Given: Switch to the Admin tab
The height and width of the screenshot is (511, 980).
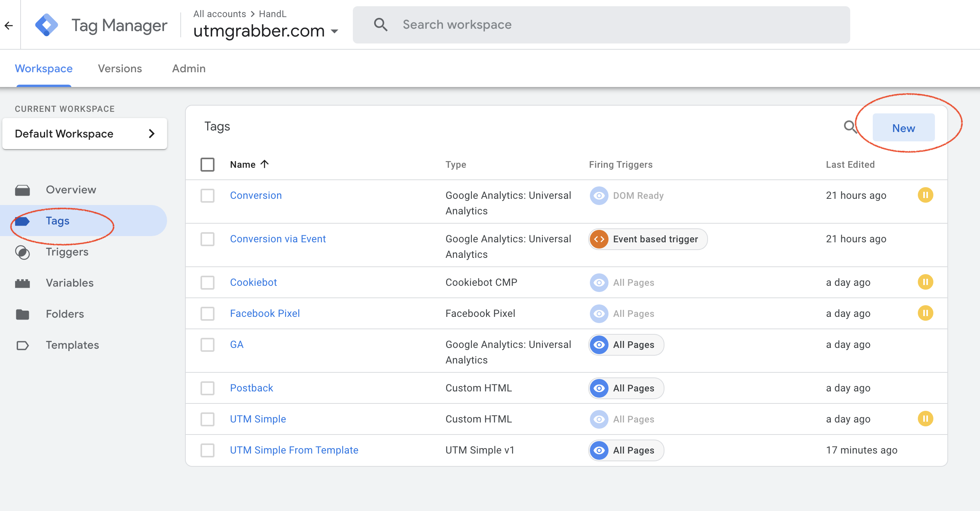Looking at the screenshot, I should pyautogui.click(x=189, y=69).
